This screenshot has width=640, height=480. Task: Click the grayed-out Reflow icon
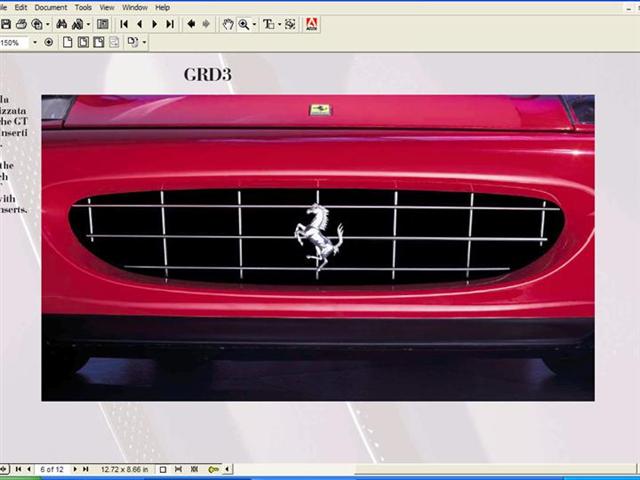coord(114,42)
